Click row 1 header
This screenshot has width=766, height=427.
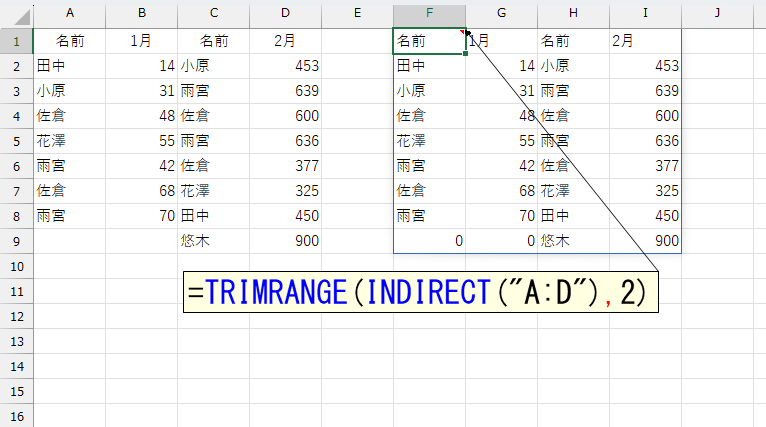(16, 42)
